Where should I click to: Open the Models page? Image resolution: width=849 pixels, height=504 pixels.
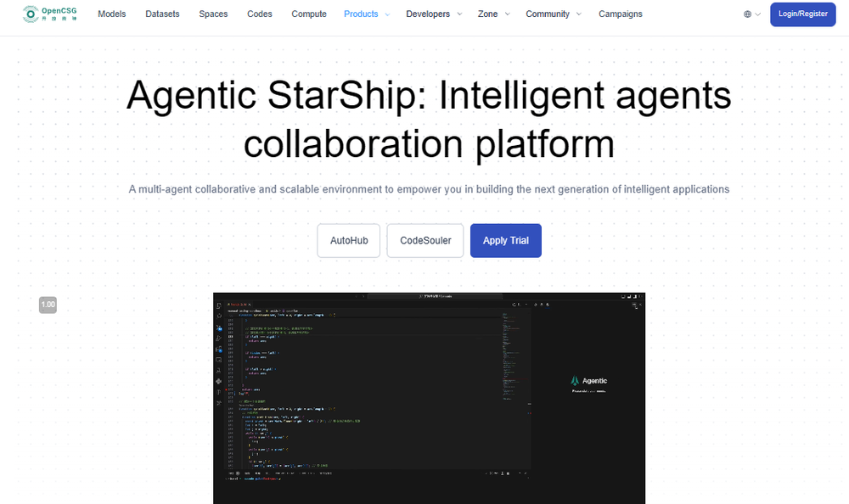[x=111, y=14]
